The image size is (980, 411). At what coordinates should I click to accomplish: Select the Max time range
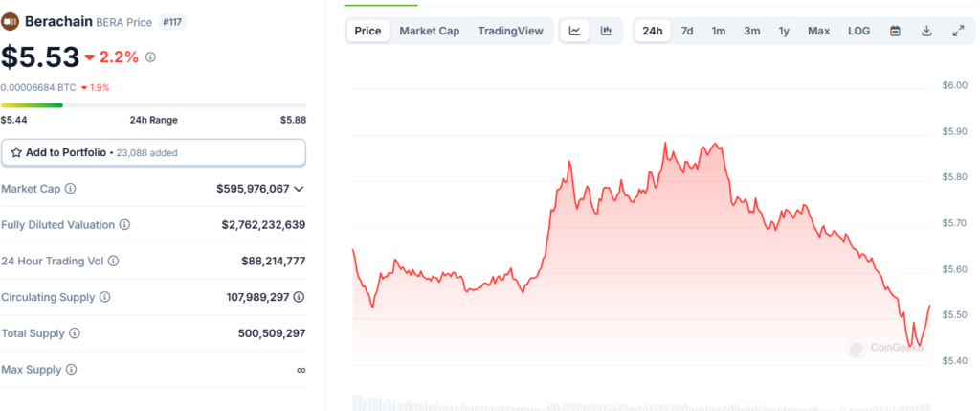819,31
